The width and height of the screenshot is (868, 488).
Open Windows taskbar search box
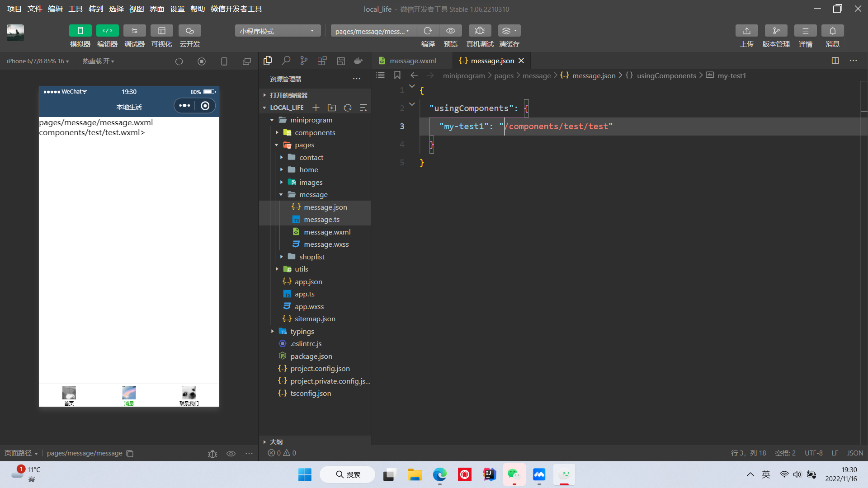348,474
